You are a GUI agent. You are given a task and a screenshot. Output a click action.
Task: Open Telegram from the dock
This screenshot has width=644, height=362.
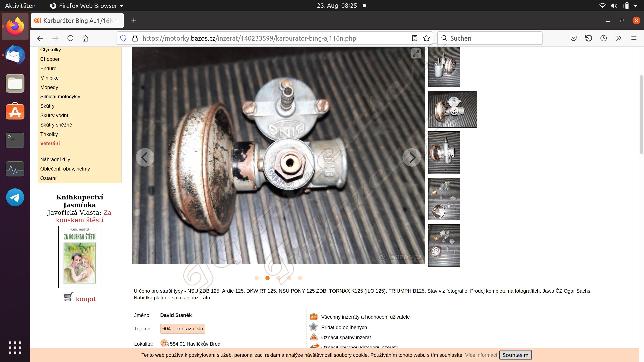(x=15, y=197)
